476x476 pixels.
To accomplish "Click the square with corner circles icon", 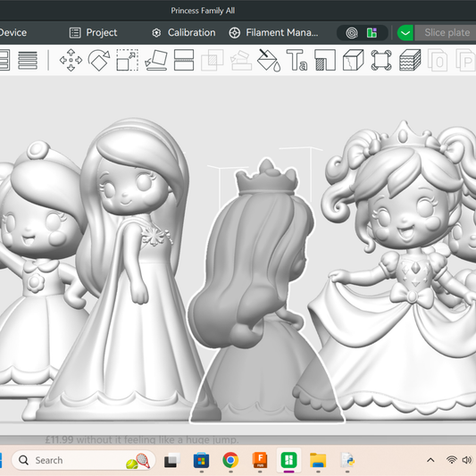I will pos(381,60).
